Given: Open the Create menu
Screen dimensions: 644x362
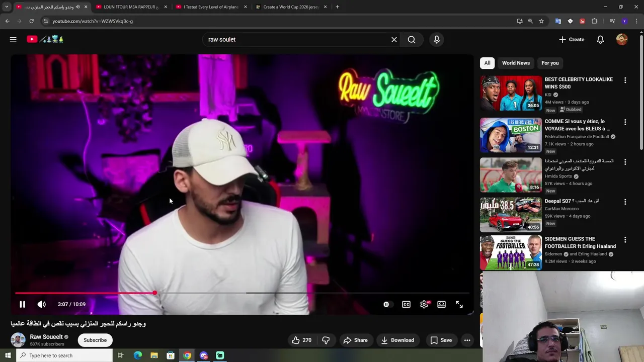Looking at the screenshot, I should point(572,39).
